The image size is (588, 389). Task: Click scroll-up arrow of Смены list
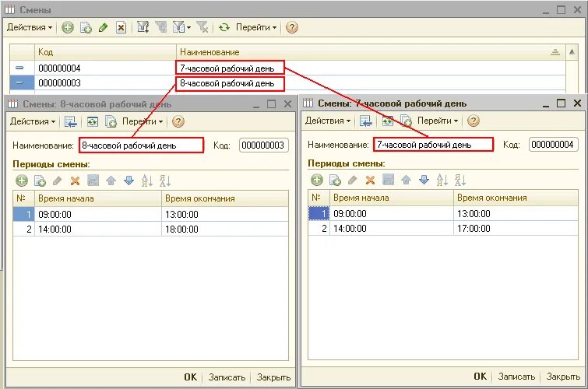pyautogui.click(x=572, y=52)
